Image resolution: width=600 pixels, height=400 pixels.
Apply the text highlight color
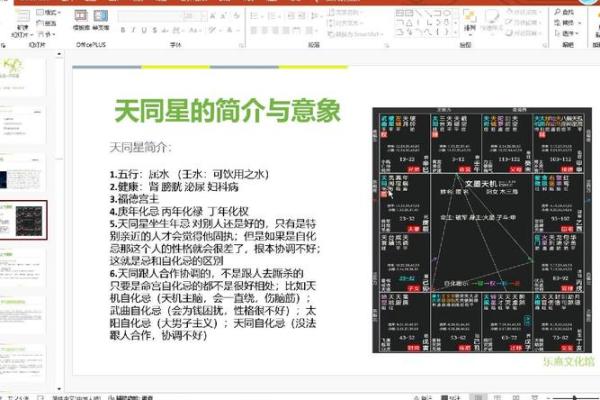tap(213, 30)
